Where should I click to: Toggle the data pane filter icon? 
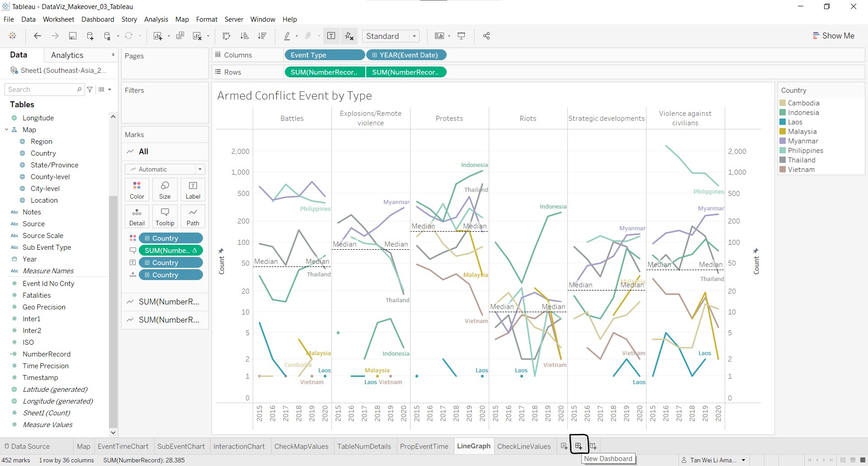click(x=90, y=90)
